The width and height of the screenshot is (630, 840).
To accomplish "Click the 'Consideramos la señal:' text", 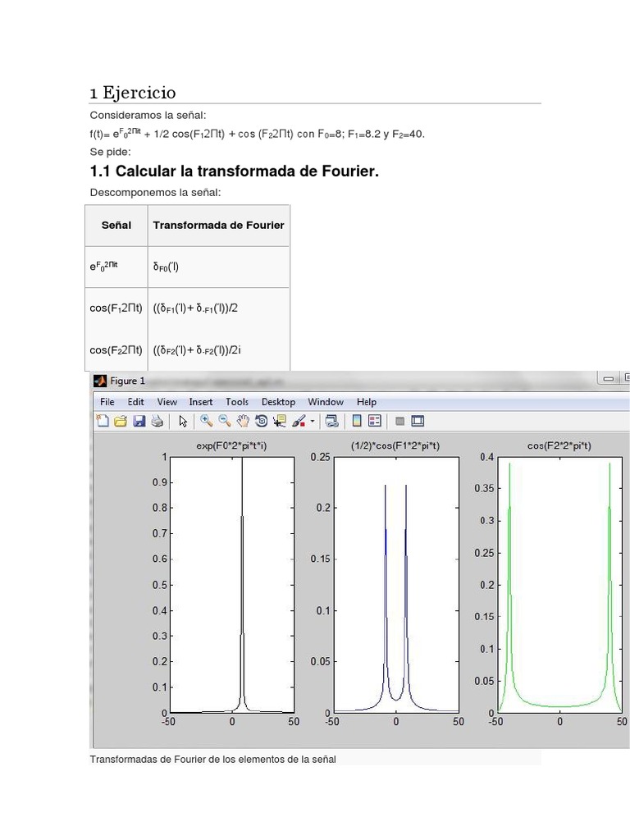I will 148,115.
